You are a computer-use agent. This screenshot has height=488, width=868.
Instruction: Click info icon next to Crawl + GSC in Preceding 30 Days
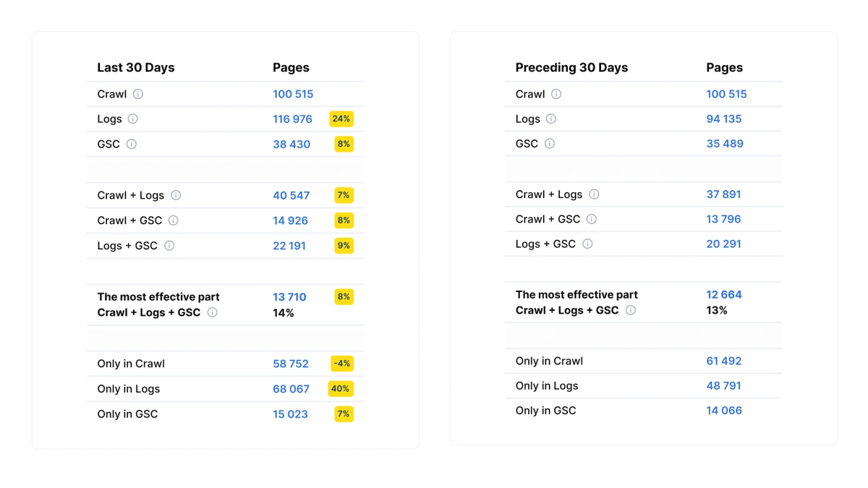[592, 219]
